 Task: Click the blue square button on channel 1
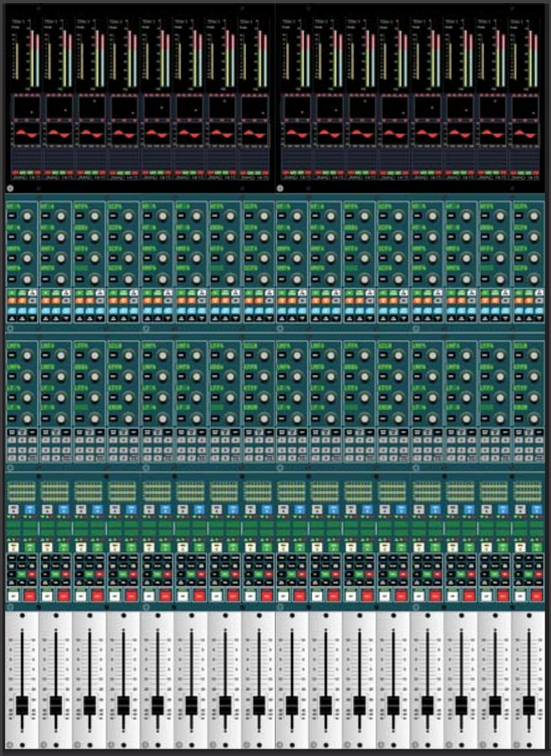coord(30,510)
